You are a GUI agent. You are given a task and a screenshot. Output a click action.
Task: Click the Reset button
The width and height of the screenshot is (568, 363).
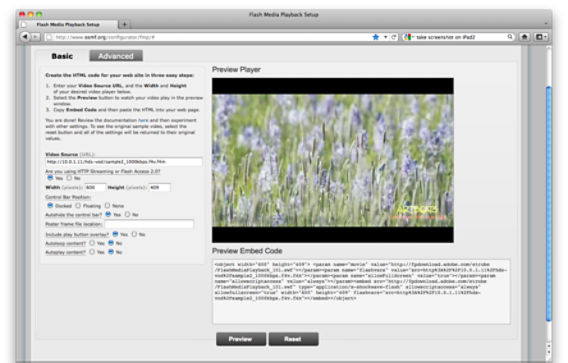pos(293,339)
